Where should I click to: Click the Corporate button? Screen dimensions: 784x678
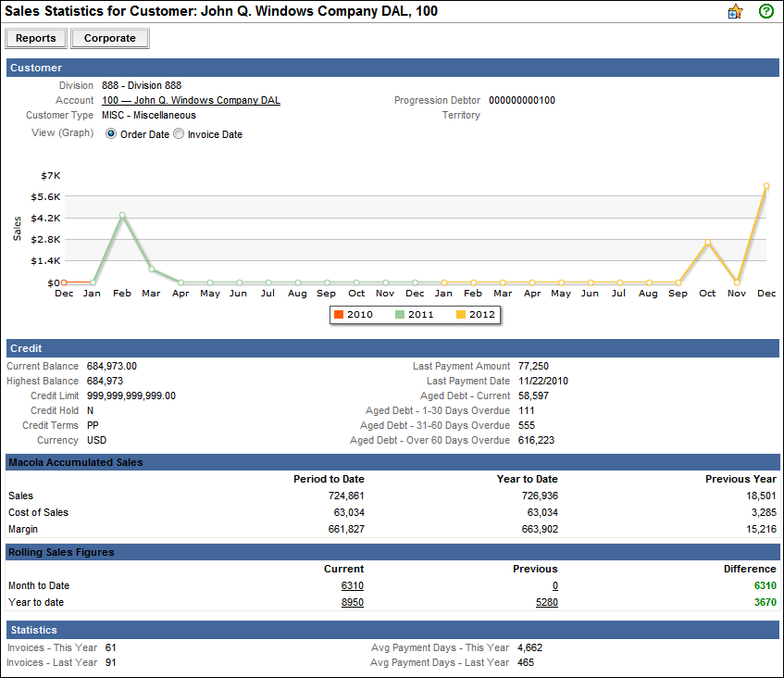110,39
